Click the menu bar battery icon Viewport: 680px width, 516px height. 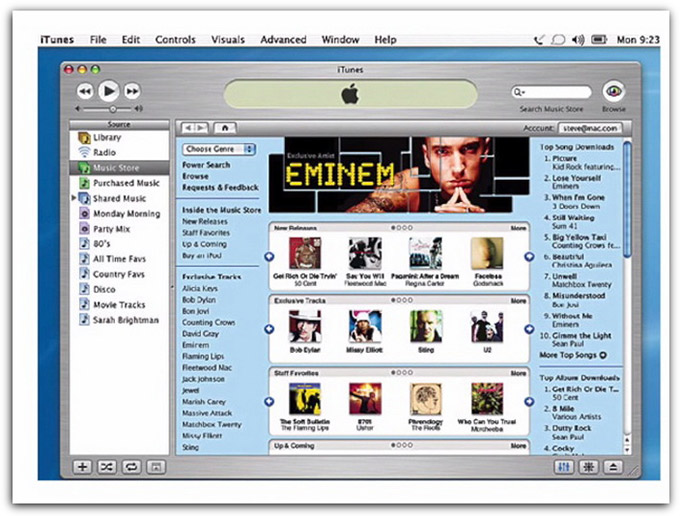click(599, 40)
